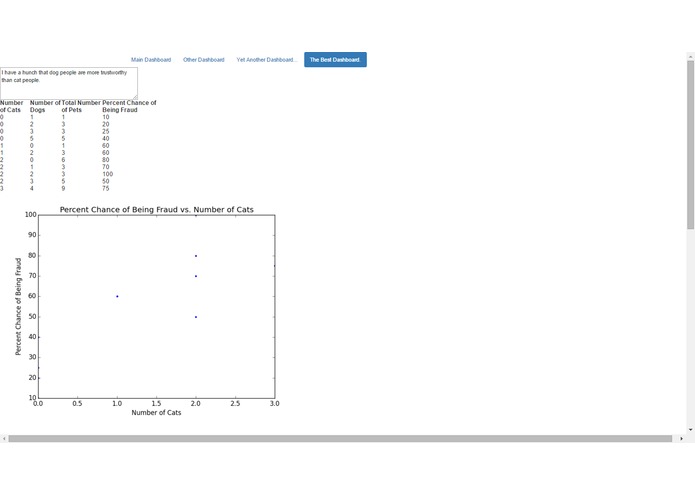Click the fraud value 100 in table
Viewport: 695px width, 494px height.
tap(107, 174)
